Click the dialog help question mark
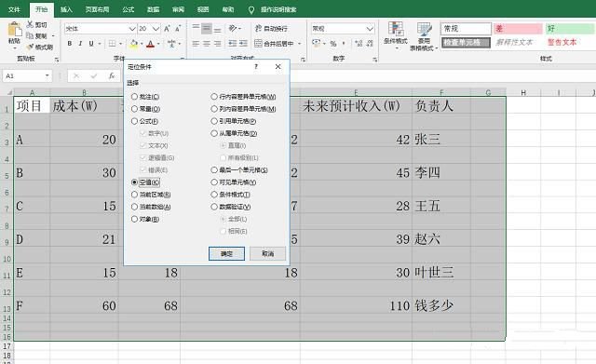The width and height of the screenshot is (596, 364). click(x=256, y=66)
